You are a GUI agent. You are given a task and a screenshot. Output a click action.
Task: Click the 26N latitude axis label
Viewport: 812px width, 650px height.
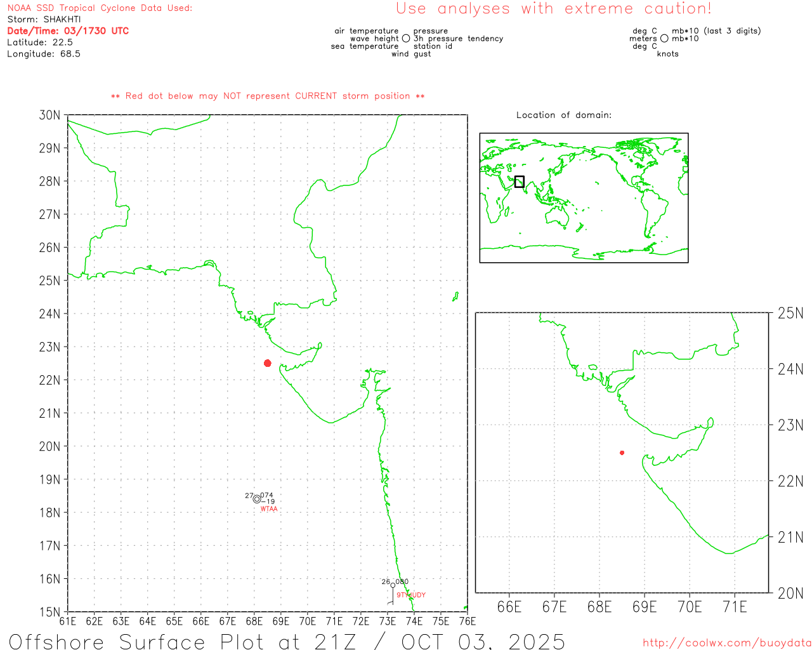(x=50, y=248)
